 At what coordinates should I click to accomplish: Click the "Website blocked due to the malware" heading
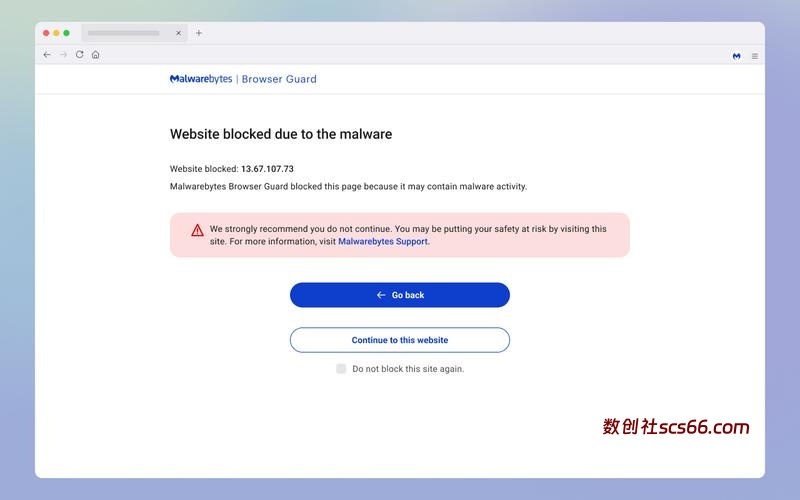(281, 134)
